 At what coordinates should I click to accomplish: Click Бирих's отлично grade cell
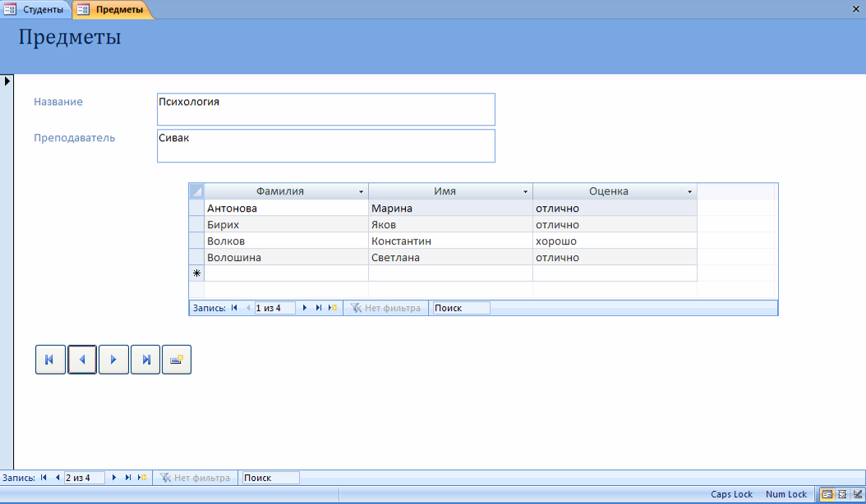[x=615, y=224]
